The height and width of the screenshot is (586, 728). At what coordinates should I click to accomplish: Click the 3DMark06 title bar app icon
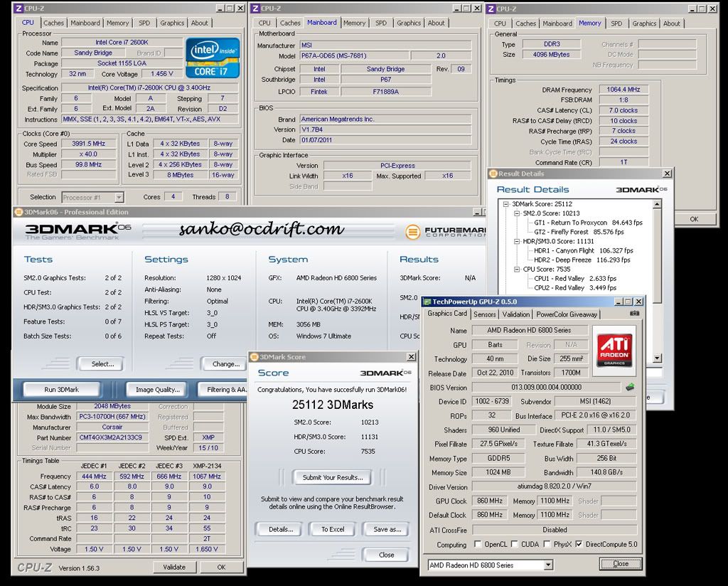click(x=18, y=212)
